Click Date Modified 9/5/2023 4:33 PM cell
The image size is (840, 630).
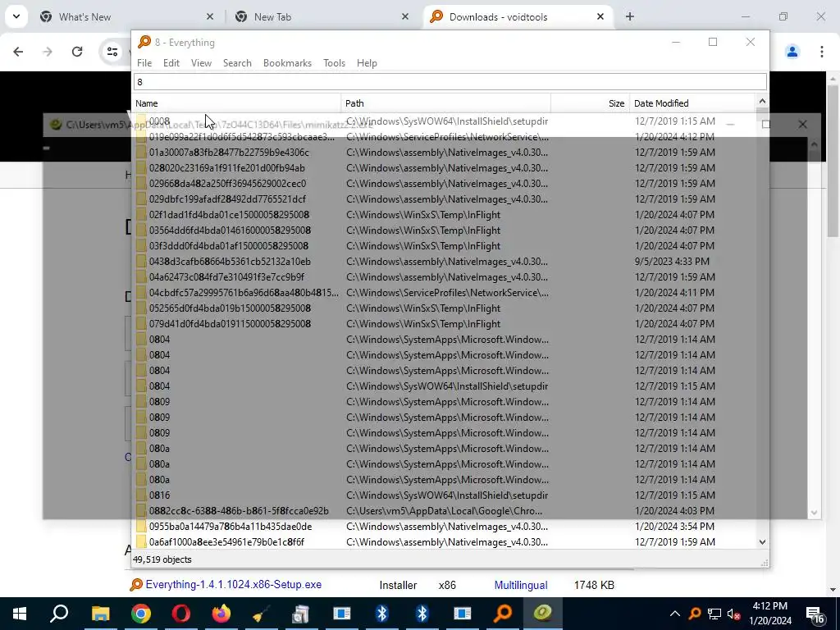coord(672,262)
